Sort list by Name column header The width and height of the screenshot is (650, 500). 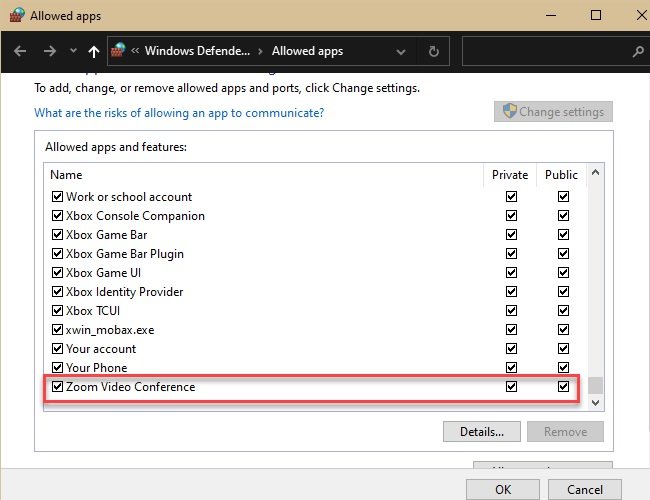tap(66, 175)
